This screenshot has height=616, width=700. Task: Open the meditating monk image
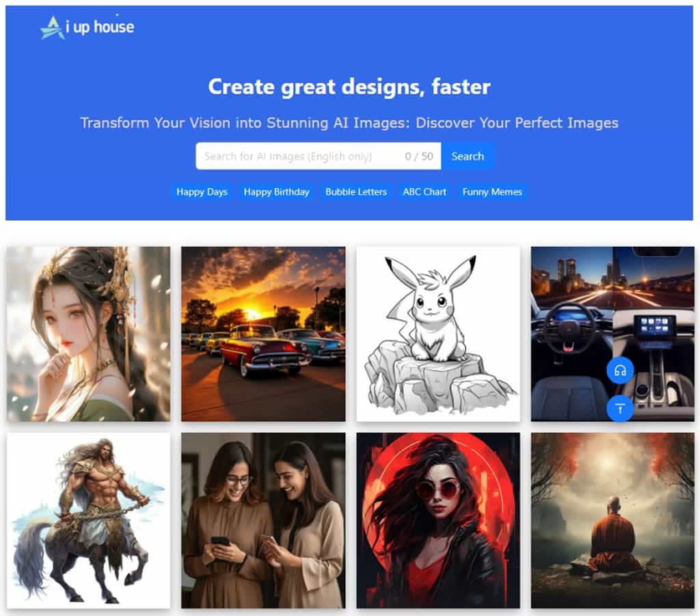click(x=612, y=520)
